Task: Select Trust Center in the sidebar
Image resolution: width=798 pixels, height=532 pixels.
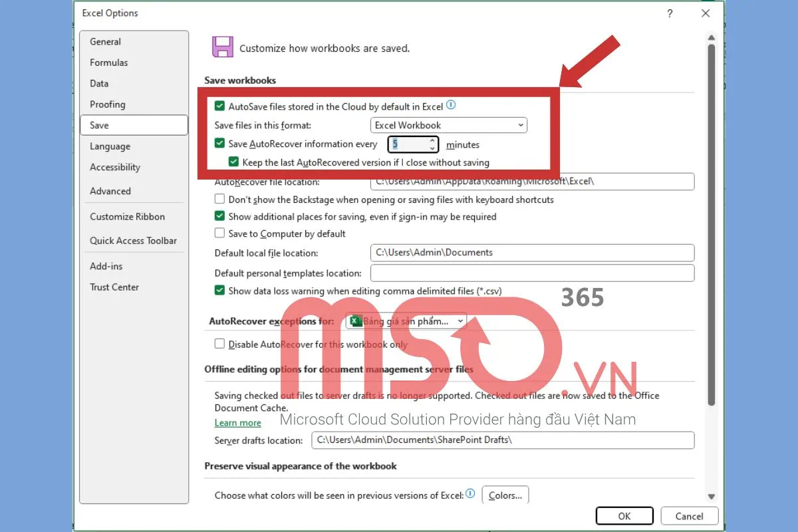Action: [114, 287]
